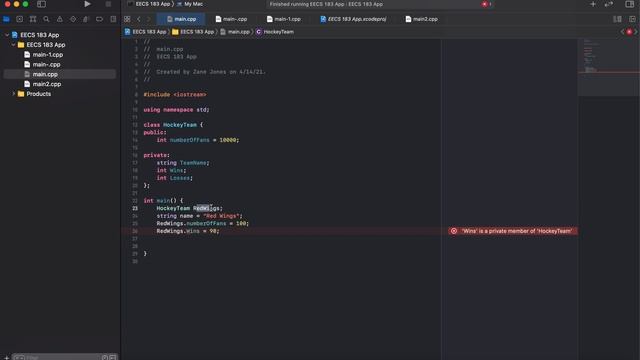Screen dimensions: 640x360
Task: Go back in editor history
Action: click(139, 19)
